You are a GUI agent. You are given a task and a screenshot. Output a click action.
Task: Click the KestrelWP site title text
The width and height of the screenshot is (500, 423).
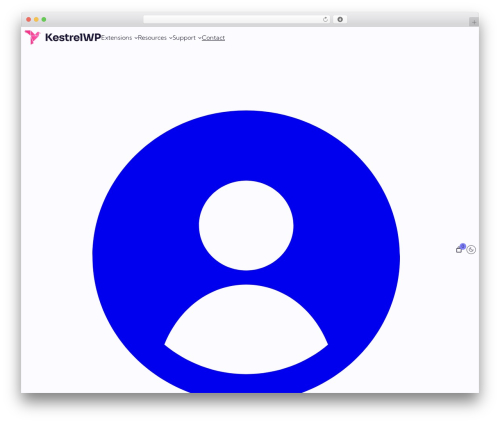[73, 37]
